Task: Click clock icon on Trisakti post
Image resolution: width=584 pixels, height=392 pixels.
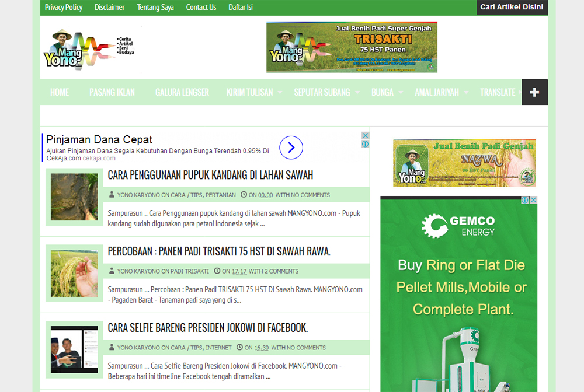Action: [x=217, y=271]
